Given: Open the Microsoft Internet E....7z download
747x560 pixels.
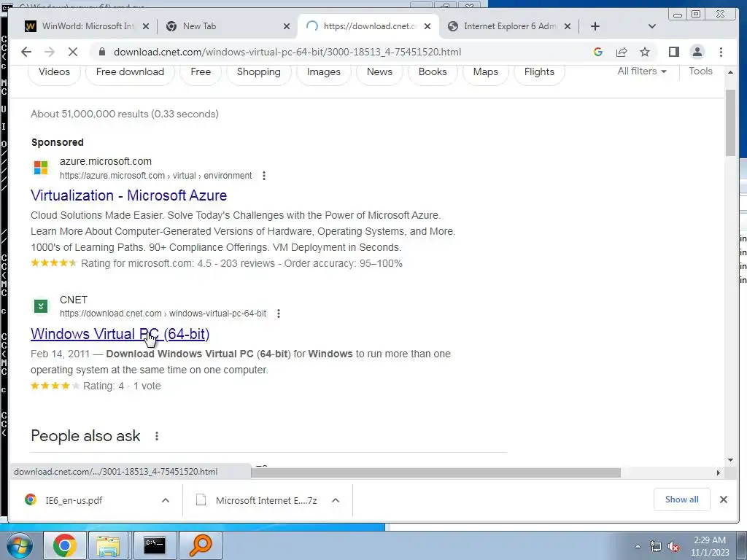Looking at the screenshot, I should pos(258,500).
